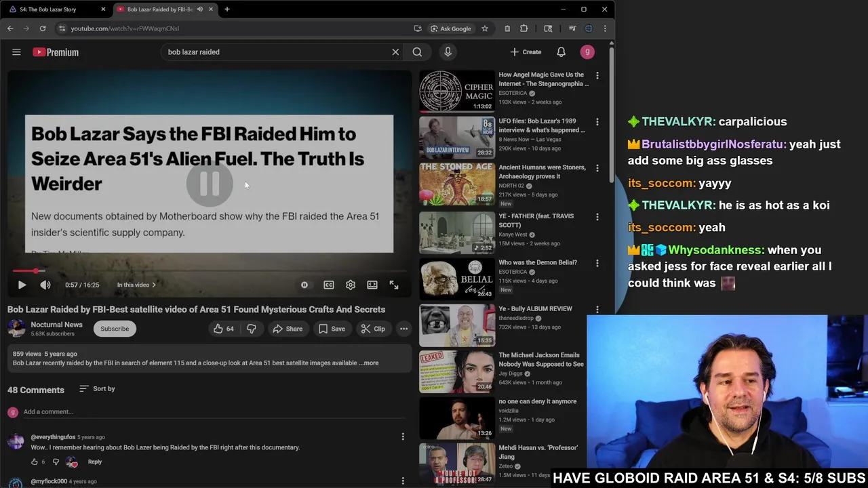Dislike the video with thumbs down
The image size is (868, 488).
(x=252, y=329)
